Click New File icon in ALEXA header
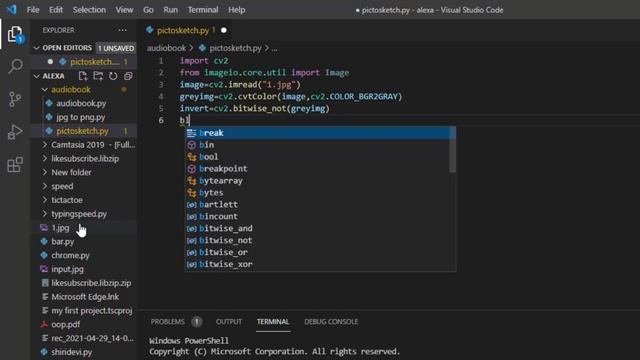The height and width of the screenshot is (360, 640). tap(83, 76)
